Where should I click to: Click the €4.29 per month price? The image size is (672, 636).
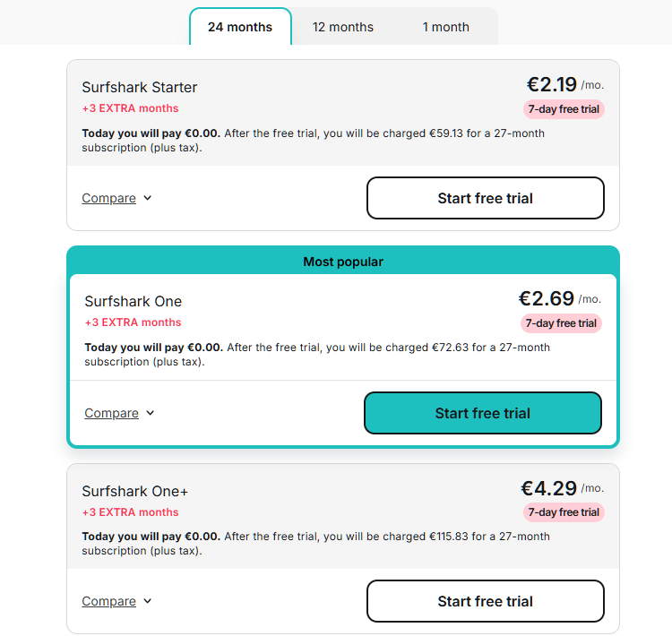pyautogui.click(x=548, y=488)
